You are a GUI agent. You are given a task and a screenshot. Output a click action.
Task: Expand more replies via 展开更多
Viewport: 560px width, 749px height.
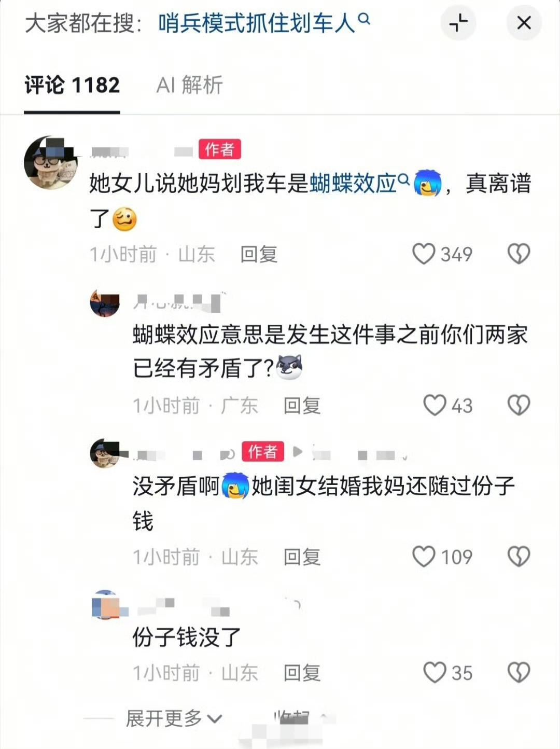(174, 718)
